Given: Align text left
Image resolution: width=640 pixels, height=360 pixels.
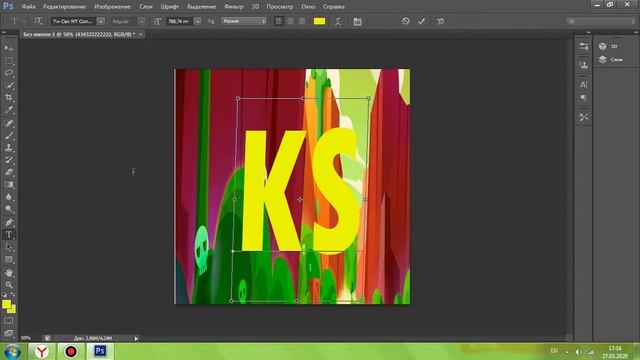Looking at the screenshot, I should [279, 21].
